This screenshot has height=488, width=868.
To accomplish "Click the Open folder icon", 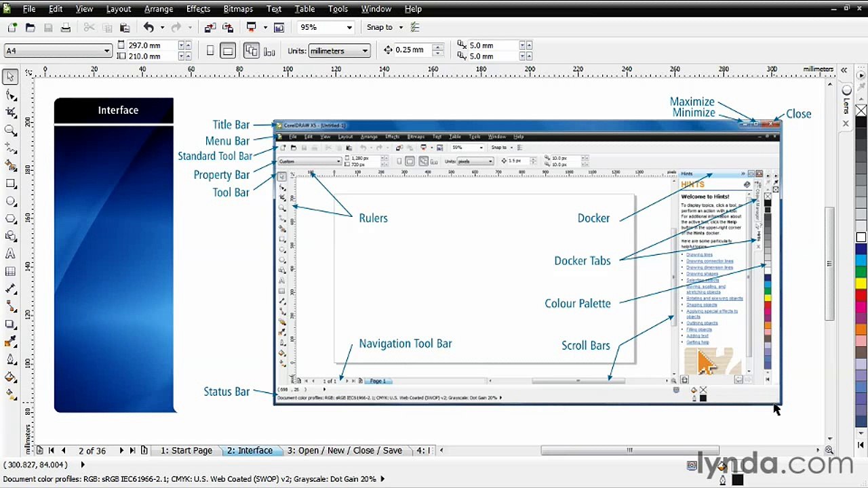I will point(30,27).
